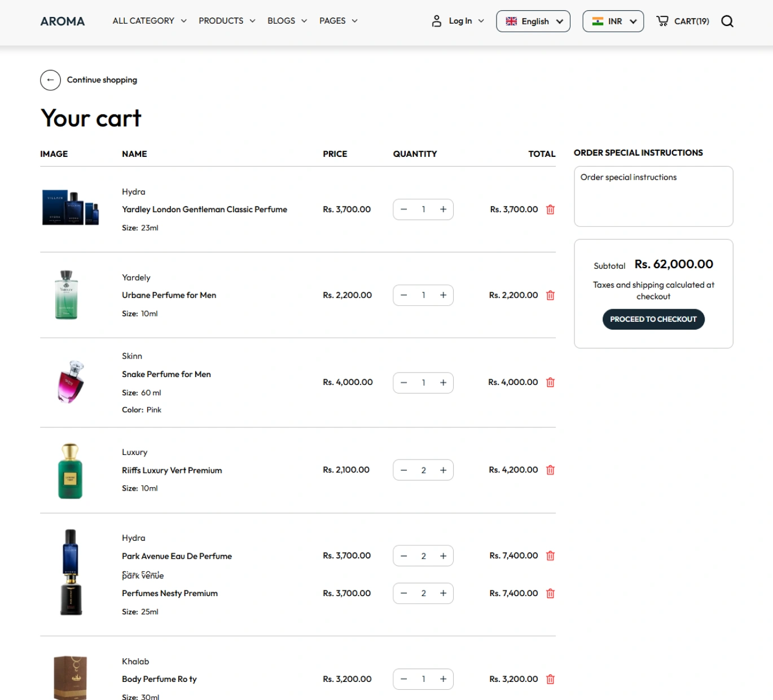Decrease quantity of Body Perfume Ro ty
Viewport: 773px width, 700px height.
pos(404,679)
